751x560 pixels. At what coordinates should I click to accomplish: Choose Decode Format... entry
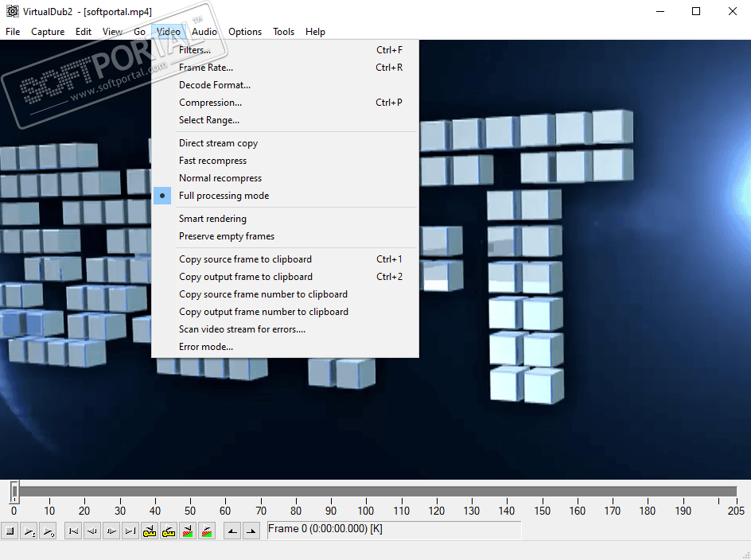(285, 85)
